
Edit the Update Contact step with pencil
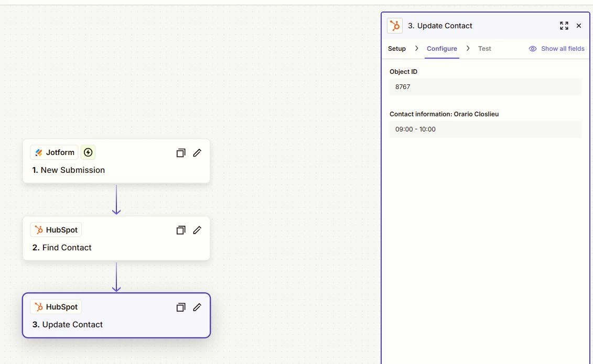[197, 307]
